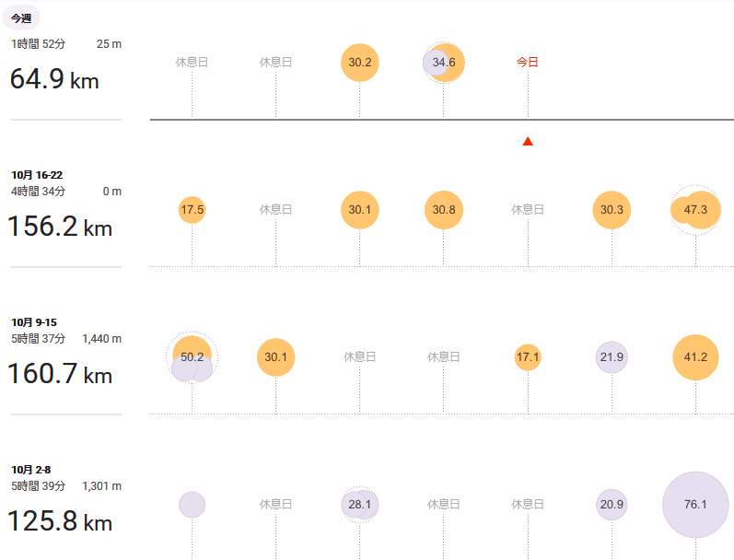The height and width of the screenshot is (560, 734).
Task: Click the red today triangle marker
Action: [x=528, y=142]
